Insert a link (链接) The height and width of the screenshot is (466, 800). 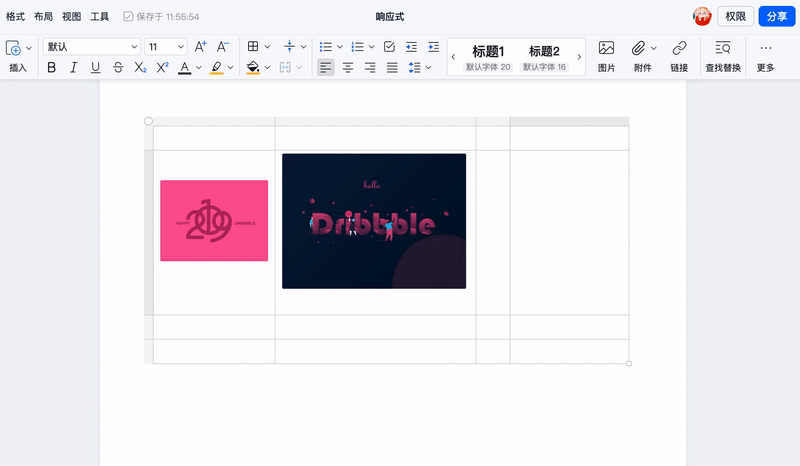(679, 56)
